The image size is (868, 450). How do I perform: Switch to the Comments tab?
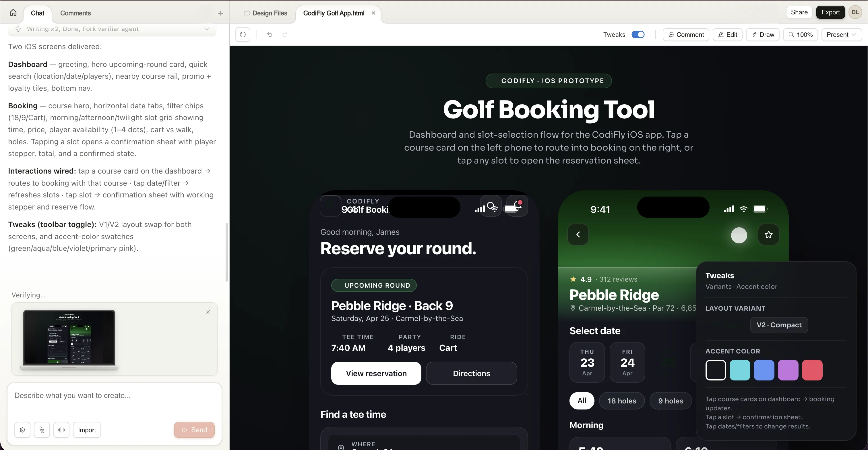coord(75,13)
